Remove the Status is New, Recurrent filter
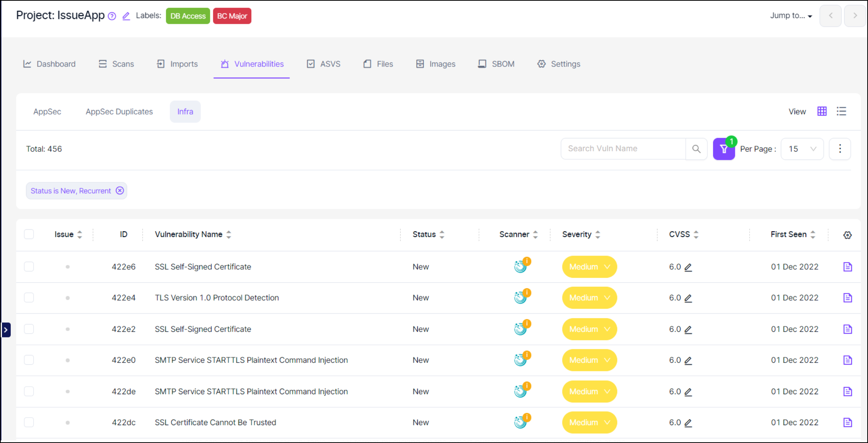Image resolution: width=868 pixels, height=443 pixels. [120, 191]
